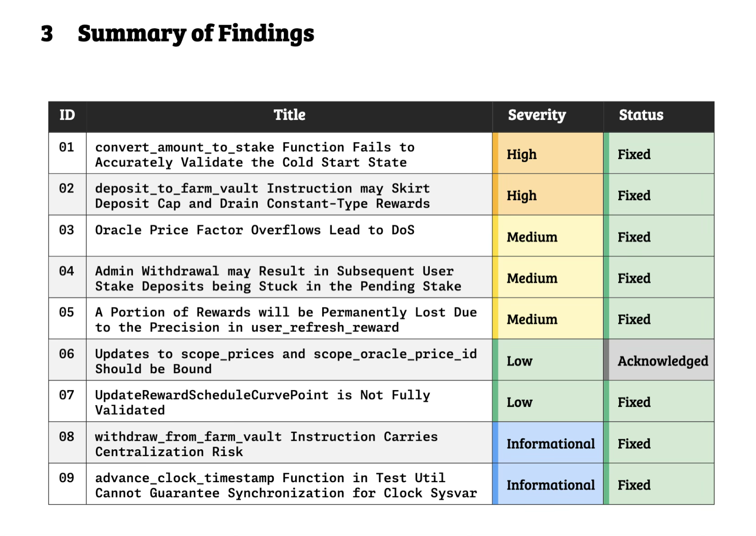Click the advance_clock_timestamp finding title
The width and height of the screenshot is (756, 536).
coord(286,485)
